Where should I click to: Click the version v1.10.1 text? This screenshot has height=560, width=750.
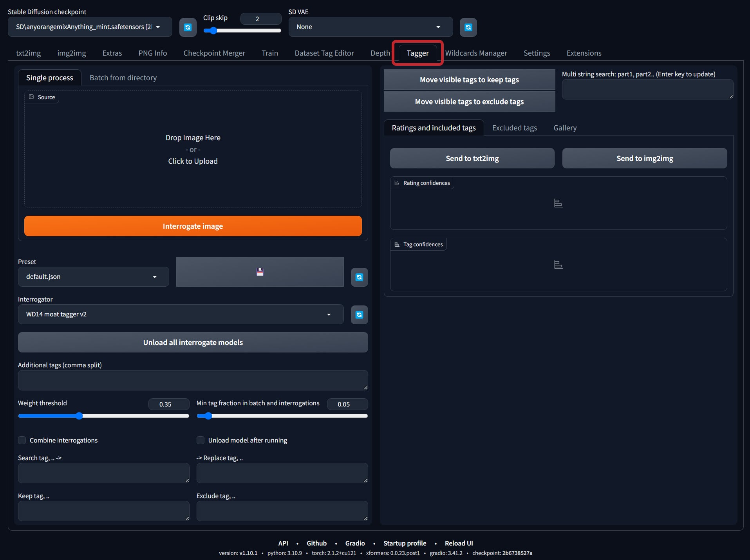click(x=238, y=553)
